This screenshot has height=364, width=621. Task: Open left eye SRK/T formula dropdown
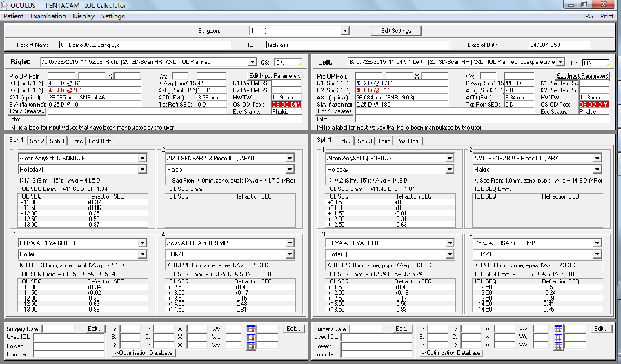tap(598, 254)
